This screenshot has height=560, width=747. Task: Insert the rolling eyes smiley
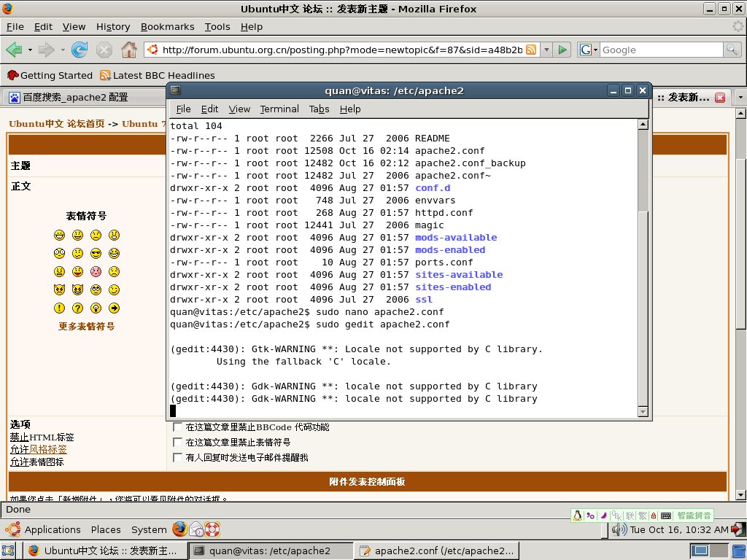[x=96, y=290]
